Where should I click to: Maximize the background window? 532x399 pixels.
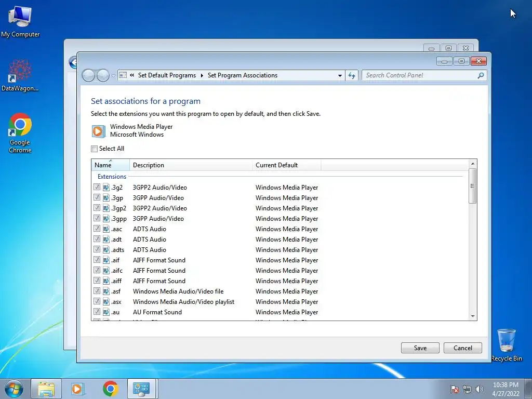(x=448, y=48)
